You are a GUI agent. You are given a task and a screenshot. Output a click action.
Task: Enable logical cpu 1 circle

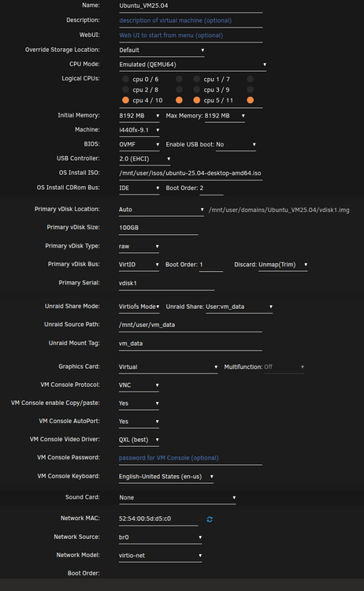(197, 79)
